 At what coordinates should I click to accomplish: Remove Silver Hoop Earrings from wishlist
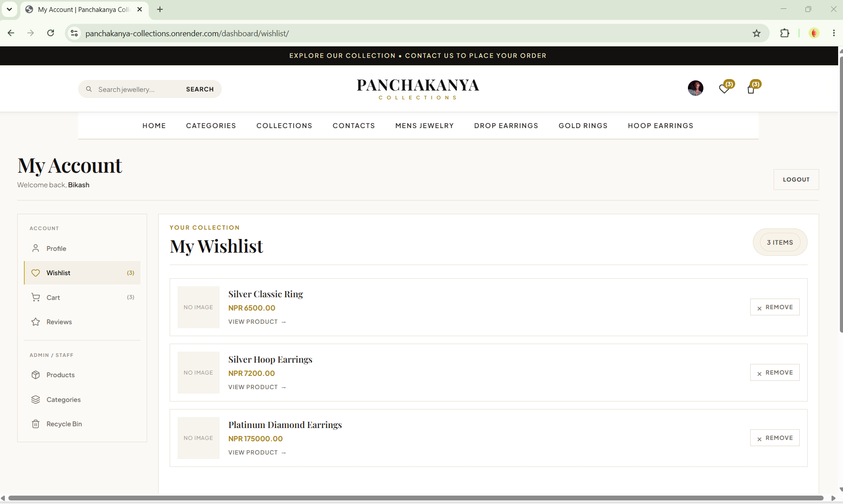point(775,372)
